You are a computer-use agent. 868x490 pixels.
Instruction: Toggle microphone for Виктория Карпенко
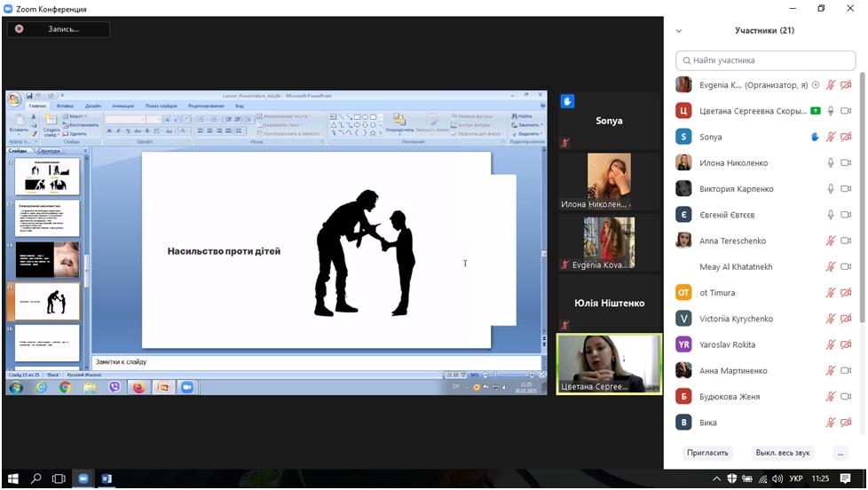[831, 189]
